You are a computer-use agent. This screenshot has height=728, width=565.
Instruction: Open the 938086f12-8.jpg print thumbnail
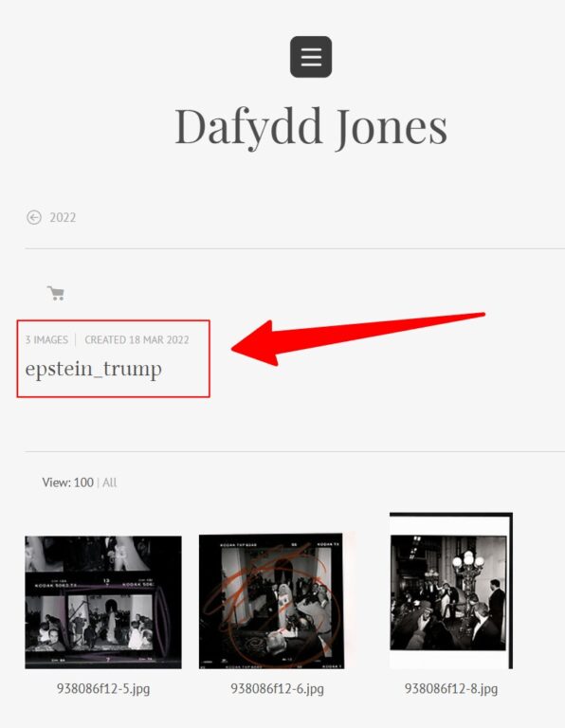tap(451, 591)
